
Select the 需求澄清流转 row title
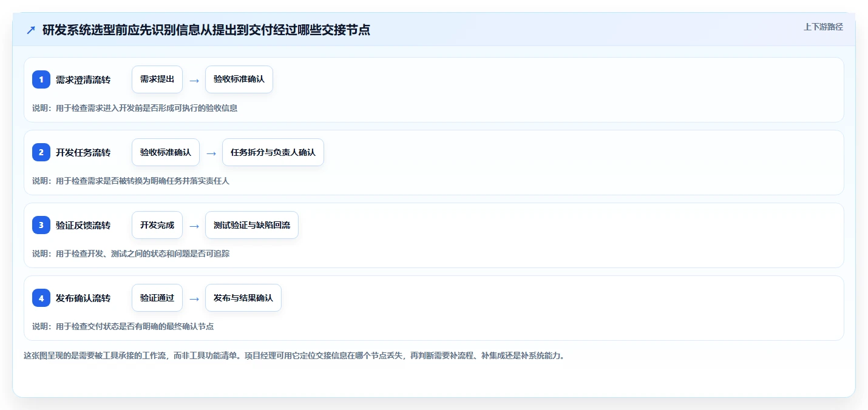[x=83, y=79]
